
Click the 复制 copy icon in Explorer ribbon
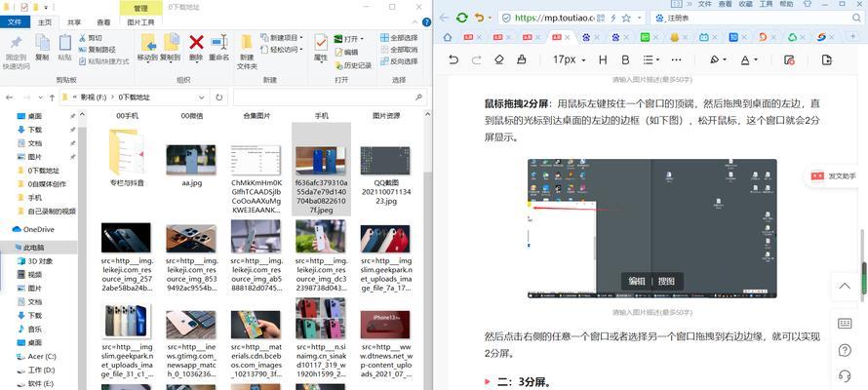coord(42,43)
